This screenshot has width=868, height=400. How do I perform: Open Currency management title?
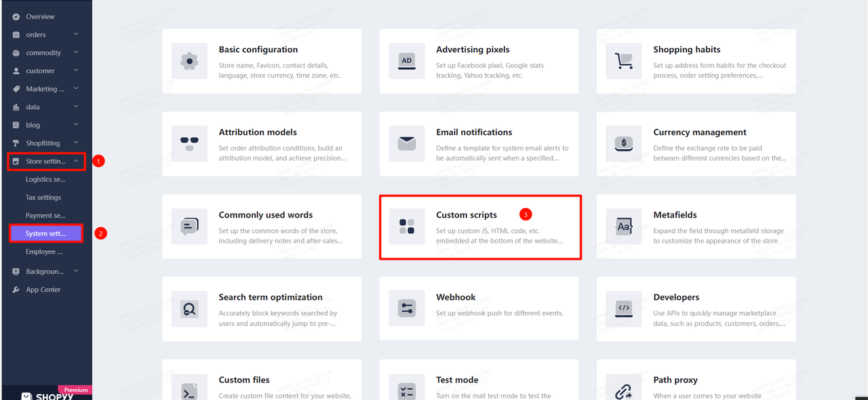point(700,132)
